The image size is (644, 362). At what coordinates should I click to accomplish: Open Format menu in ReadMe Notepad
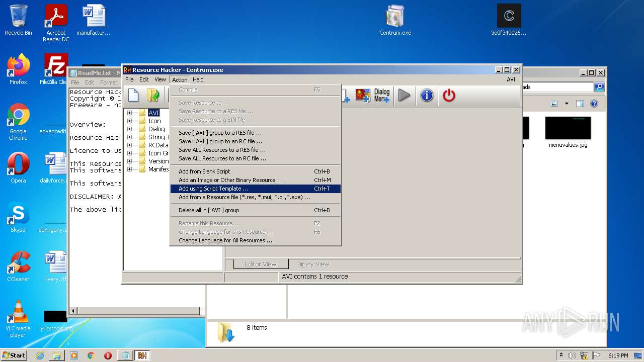108,82
